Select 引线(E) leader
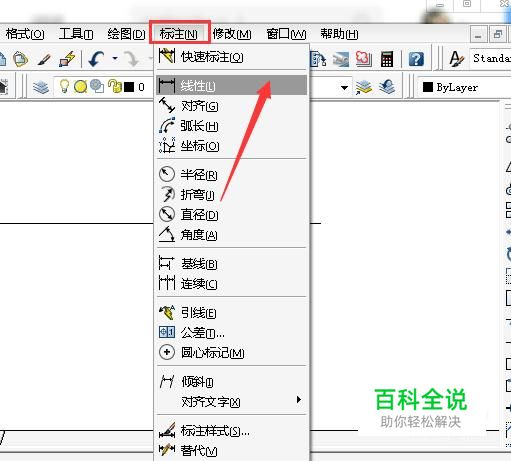Image resolution: width=511 pixels, height=461 pixels. pos(231,313)
